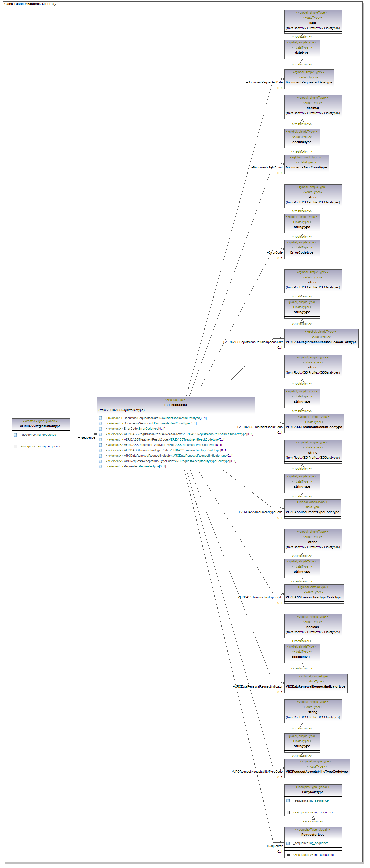Click the sequence operation icon in Requestertype box

[x=288, y=855]
